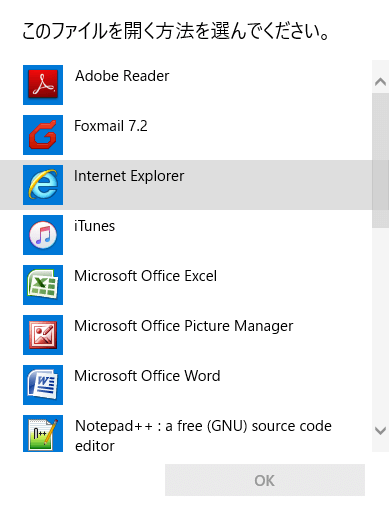Select the Internet Explorer entry
The image size is (389, 520).
186,185
